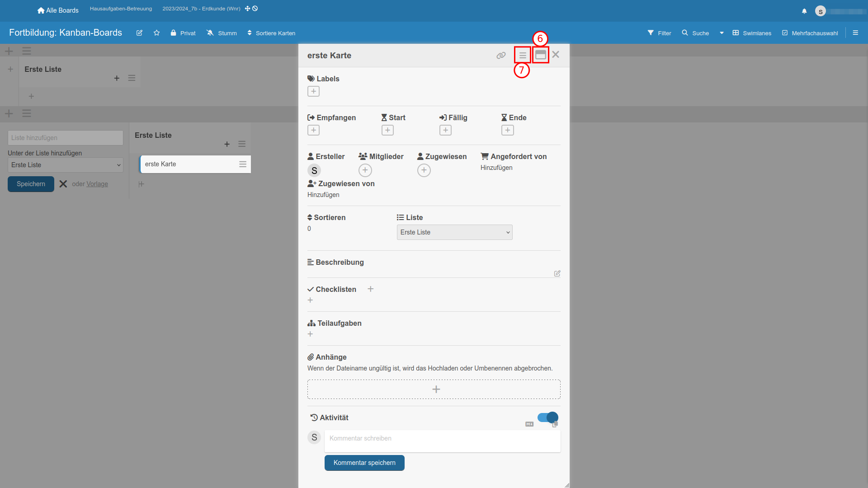Toggle Mehrfachauswahl mode

810,33
